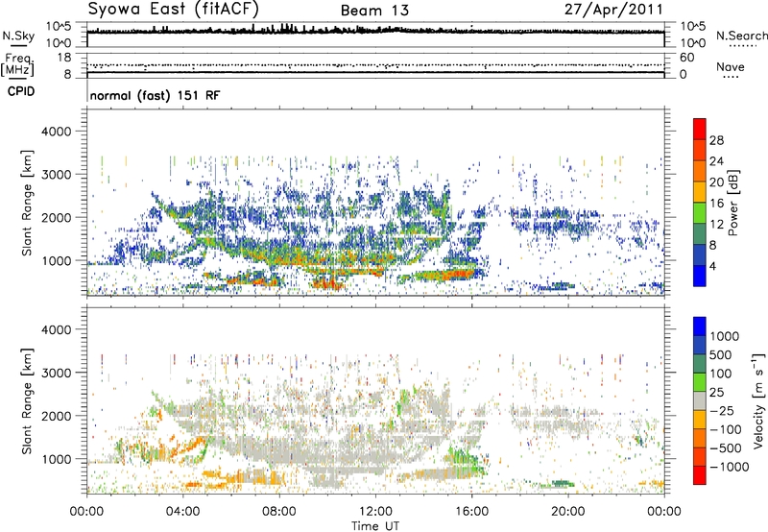Click the 'N.Sky' legend label
The image size is (768, 532).
18,36
